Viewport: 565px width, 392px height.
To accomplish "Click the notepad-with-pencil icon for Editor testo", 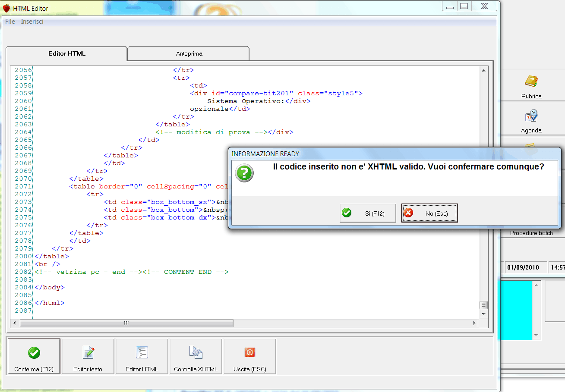I will [x=88, y=352].
